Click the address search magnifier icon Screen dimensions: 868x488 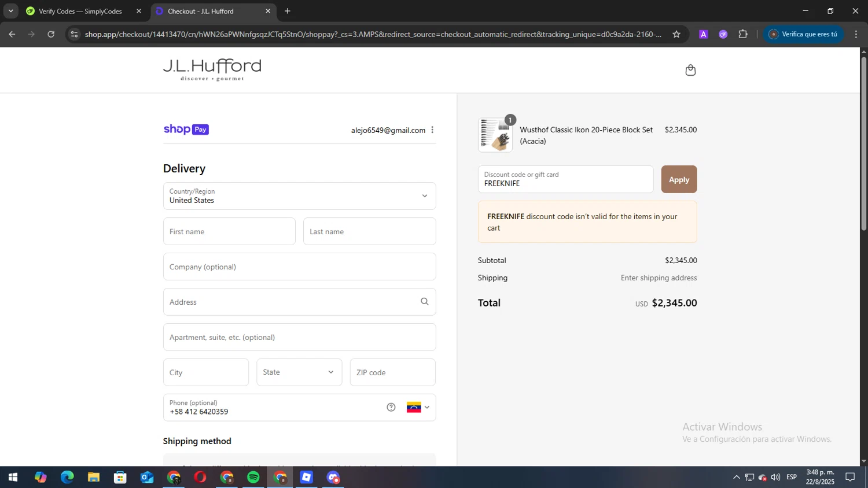[x=425, y=301]
